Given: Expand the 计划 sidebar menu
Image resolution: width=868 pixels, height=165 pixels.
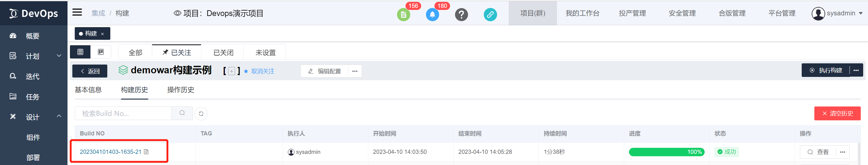Looking at the screenshot, I should [x=59, y=56].
